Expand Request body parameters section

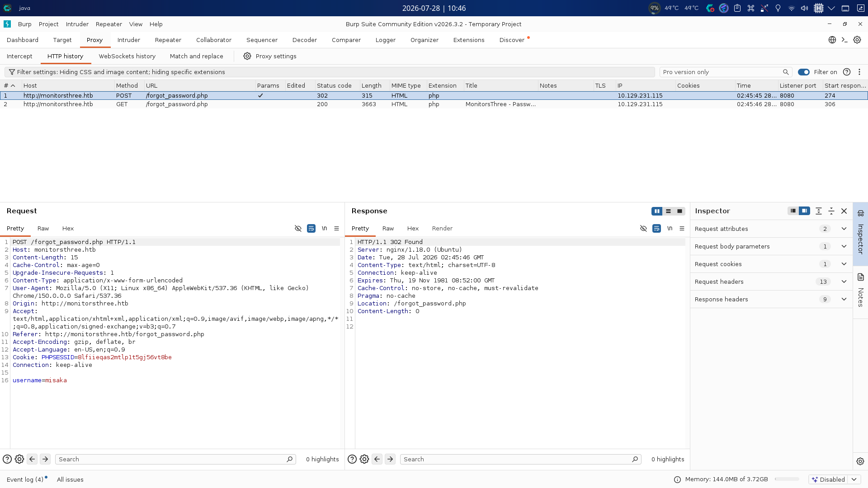[x=844, y=246]
